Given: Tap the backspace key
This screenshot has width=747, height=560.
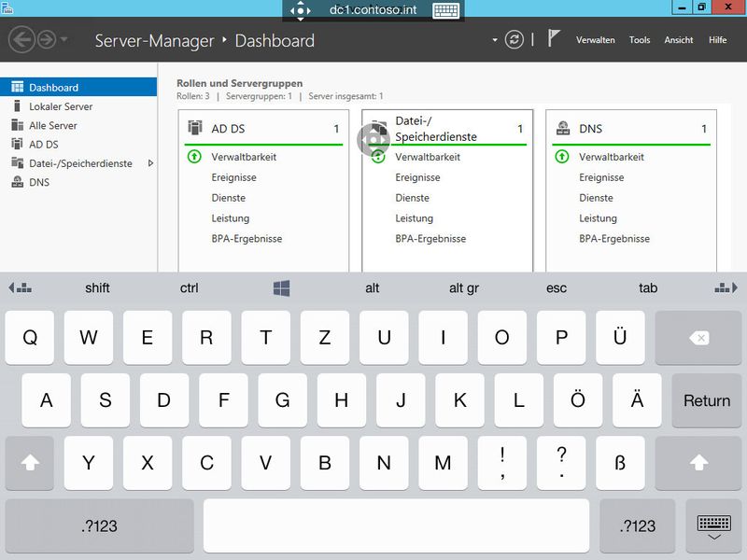Looking at the screenshot, I should pos(698,338).
